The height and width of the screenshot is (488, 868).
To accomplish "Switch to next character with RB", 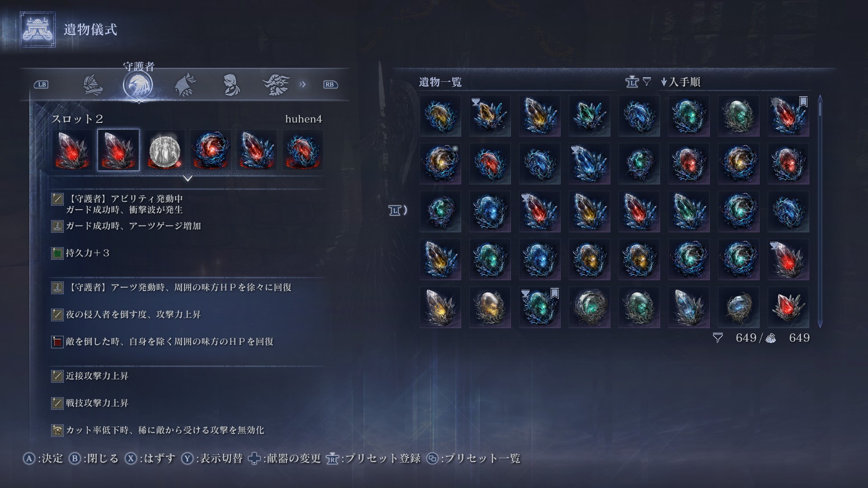I will pyautogui.click(x=330, y=84).
